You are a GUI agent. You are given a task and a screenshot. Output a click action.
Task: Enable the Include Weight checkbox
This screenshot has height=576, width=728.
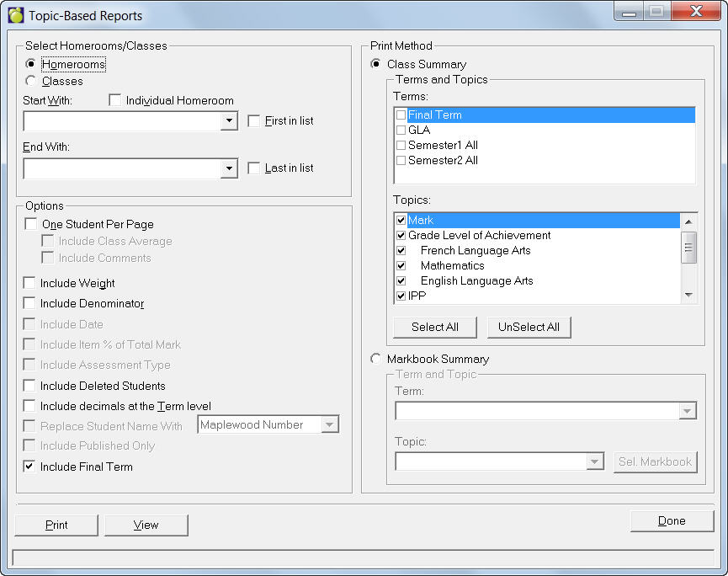(30, 283)
